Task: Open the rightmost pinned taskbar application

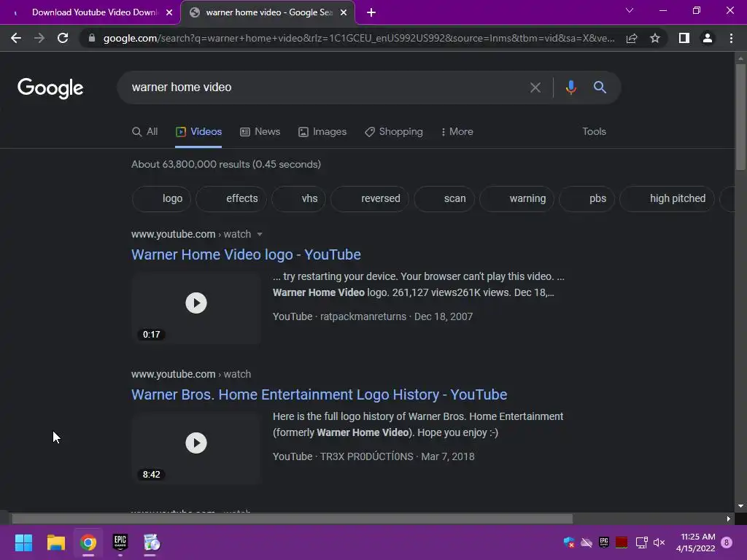Action: [x=152, y=542]
